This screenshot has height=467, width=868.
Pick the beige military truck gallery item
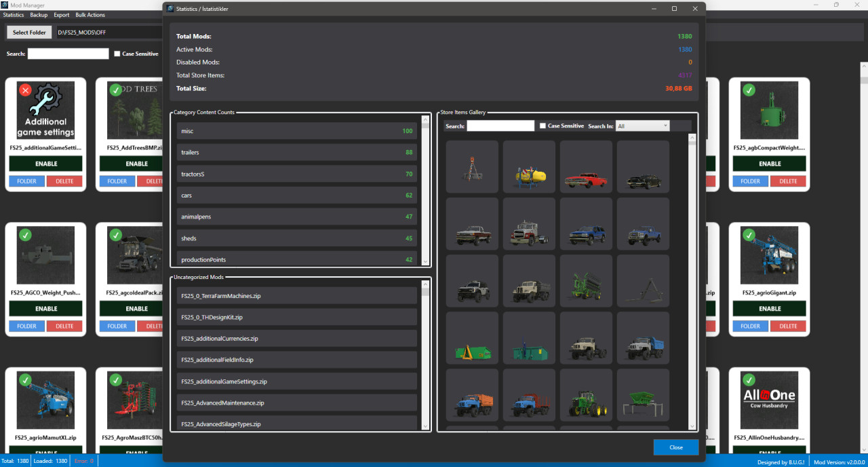click(529, 282)
